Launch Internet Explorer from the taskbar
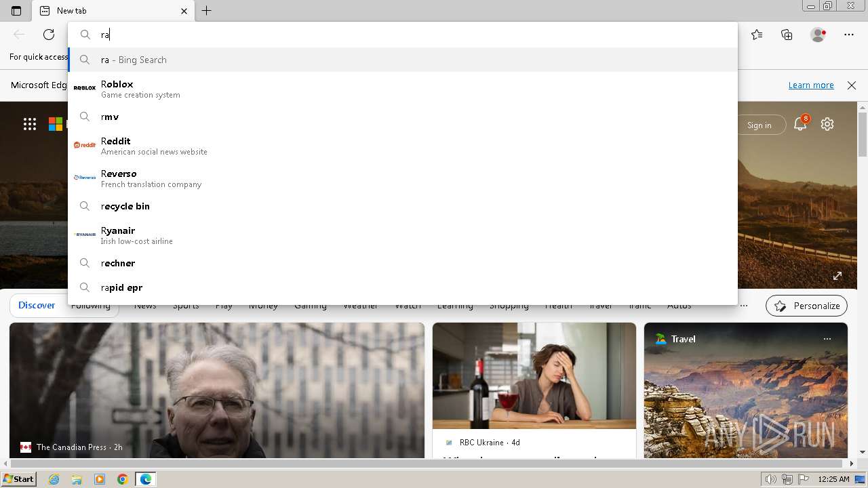 coord(54,479)
